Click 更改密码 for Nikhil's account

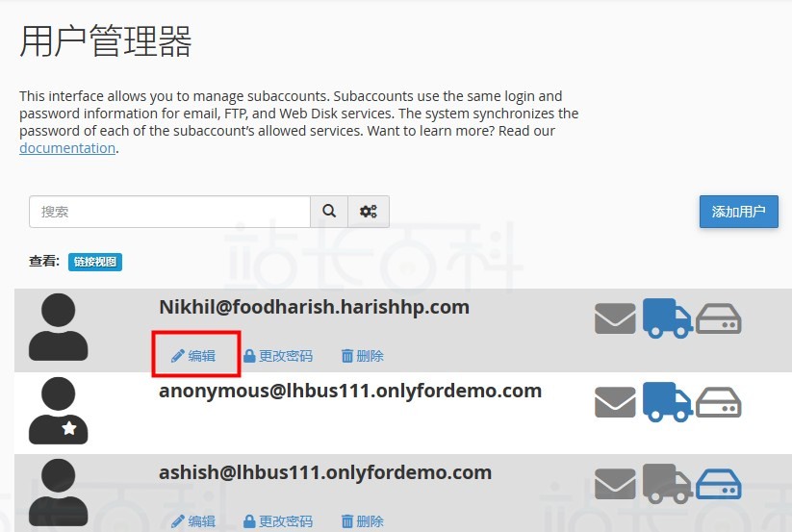tap(278, 356)
